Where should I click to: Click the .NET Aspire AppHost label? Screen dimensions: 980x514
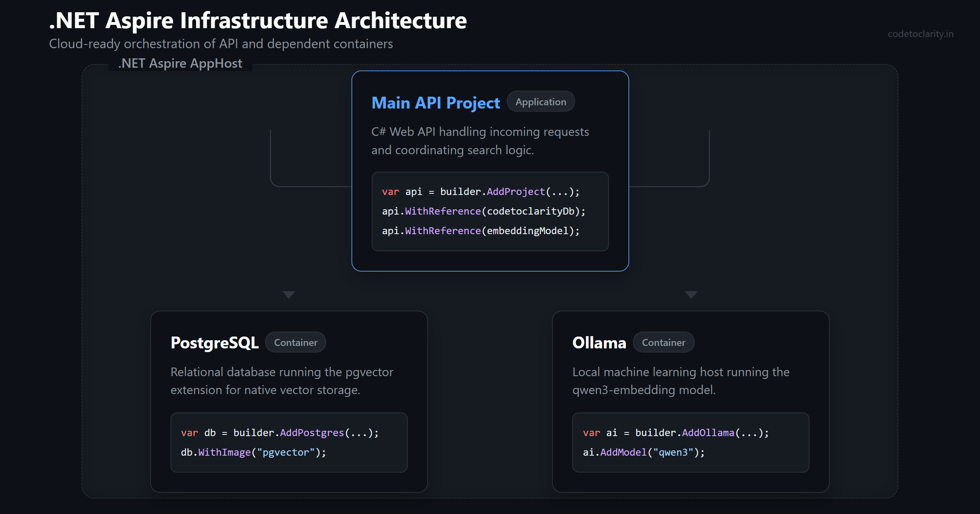point(180,64)
